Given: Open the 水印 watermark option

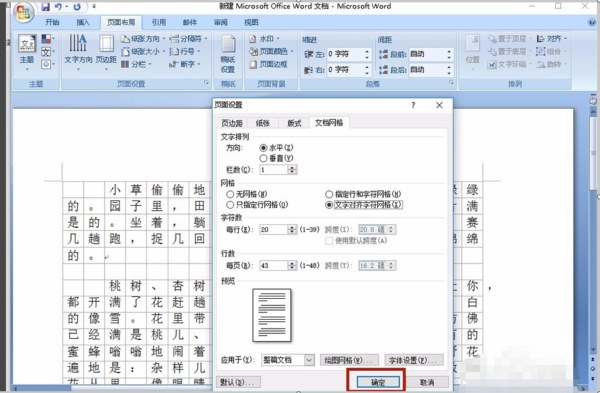Looking at the screenshot, I should pos(264,39).
